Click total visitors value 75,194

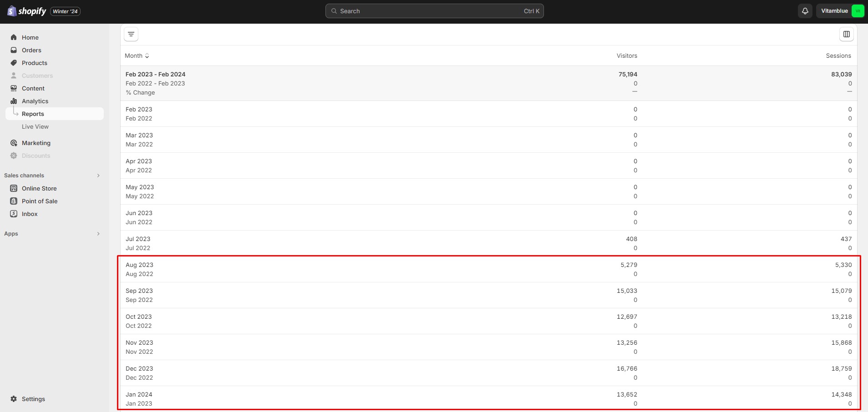628,74
